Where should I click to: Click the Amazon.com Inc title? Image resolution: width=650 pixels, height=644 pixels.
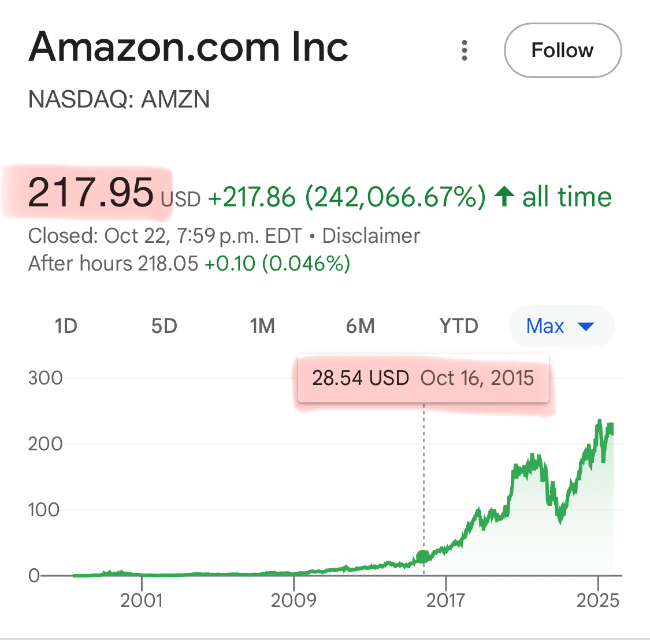(x=188, y=47)
